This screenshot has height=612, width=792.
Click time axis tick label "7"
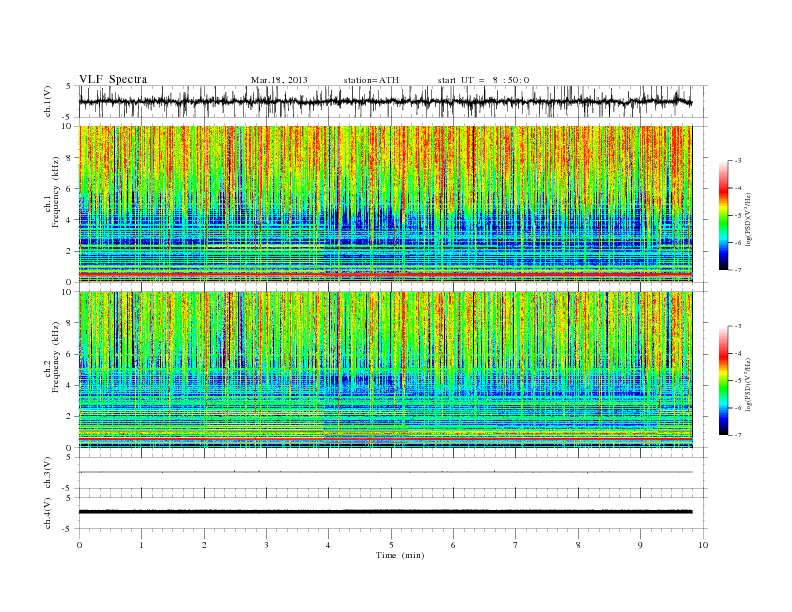click(516, 545)
